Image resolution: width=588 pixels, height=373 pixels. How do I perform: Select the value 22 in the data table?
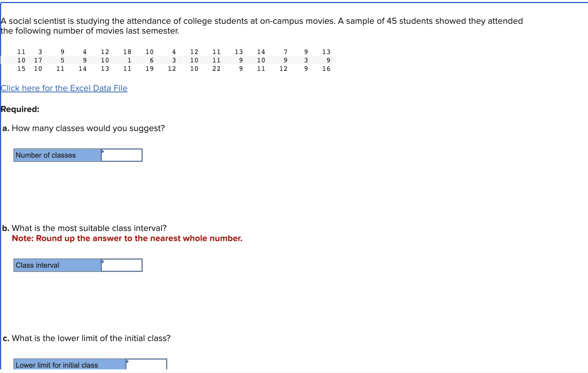(x=217, y=69)
